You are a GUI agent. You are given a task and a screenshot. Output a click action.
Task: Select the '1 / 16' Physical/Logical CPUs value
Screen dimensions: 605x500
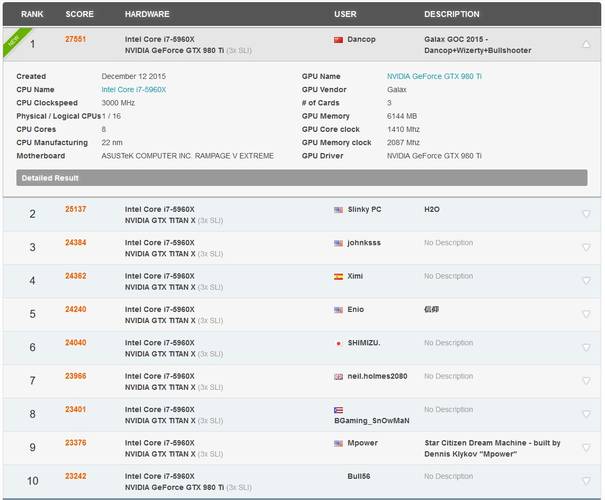112,116
